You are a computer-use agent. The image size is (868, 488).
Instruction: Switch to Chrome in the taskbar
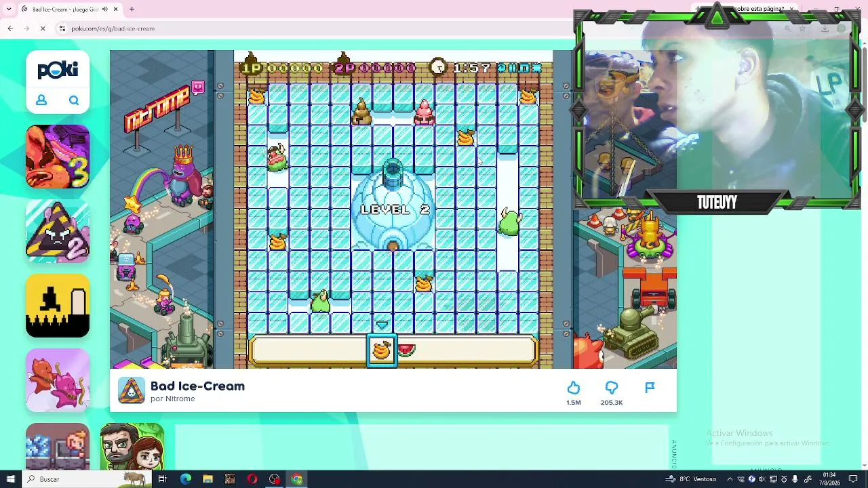[x=297, y=479]
